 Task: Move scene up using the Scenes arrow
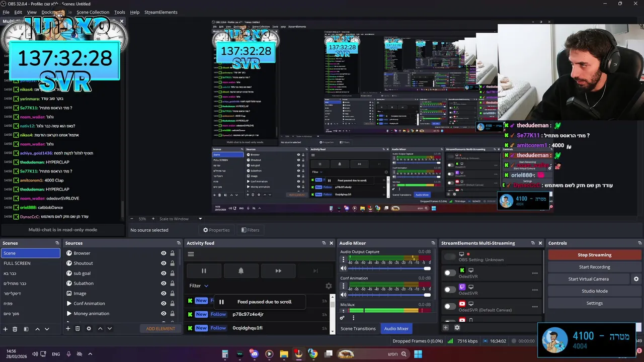point(37,329)
